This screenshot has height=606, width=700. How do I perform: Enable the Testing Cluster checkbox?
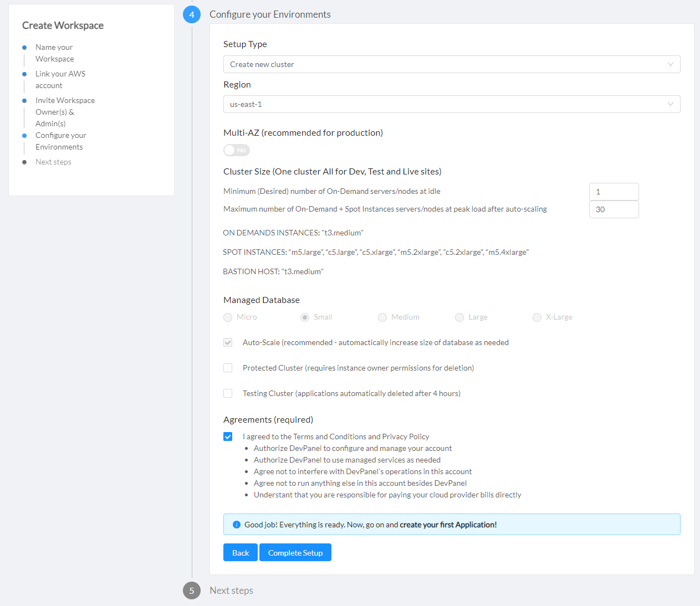[228, 393]
